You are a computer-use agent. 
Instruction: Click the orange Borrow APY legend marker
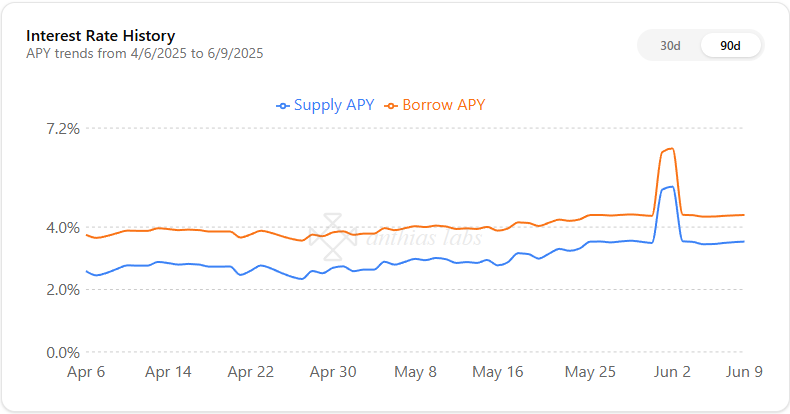click(x=391, y=106)
